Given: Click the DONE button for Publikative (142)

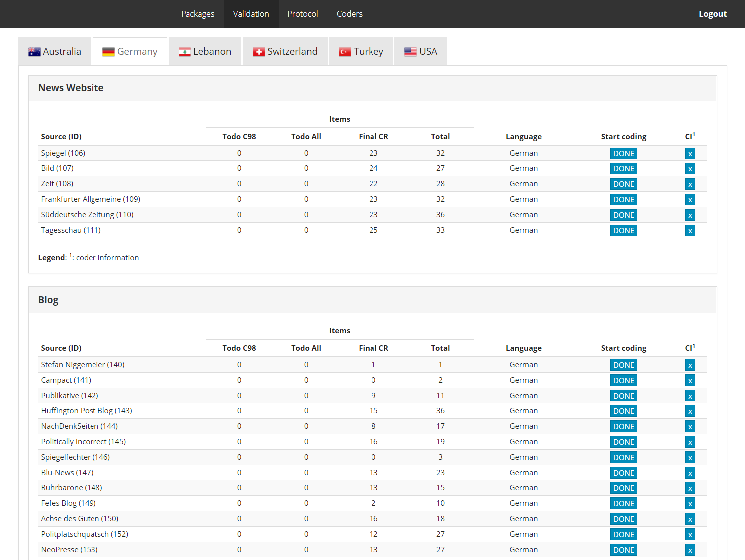Looking at the screenshot, I should point(624,396).
